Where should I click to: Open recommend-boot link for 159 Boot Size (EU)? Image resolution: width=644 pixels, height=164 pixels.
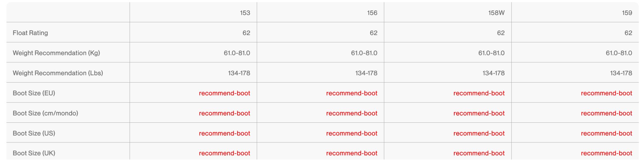[606, 93]
